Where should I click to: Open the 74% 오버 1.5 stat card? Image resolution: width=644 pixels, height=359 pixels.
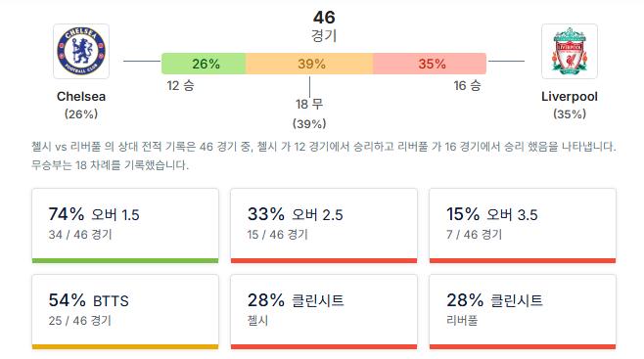[125, 226]
